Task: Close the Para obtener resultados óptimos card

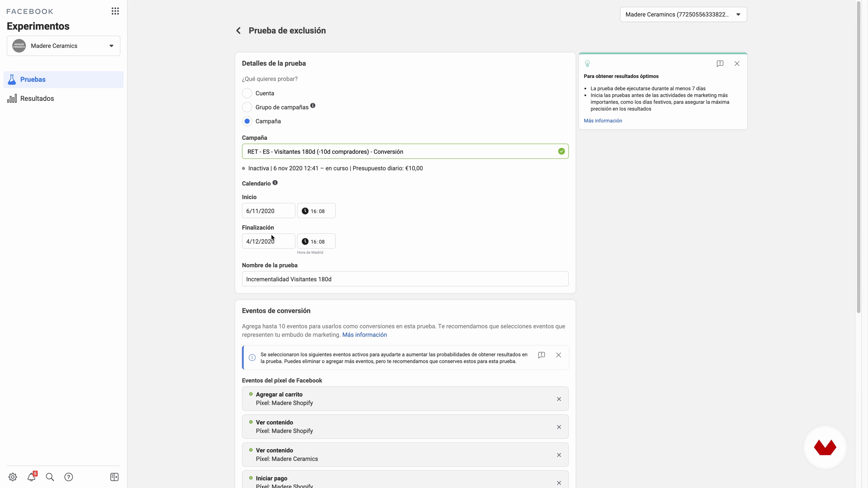Action: click(737, 64)
